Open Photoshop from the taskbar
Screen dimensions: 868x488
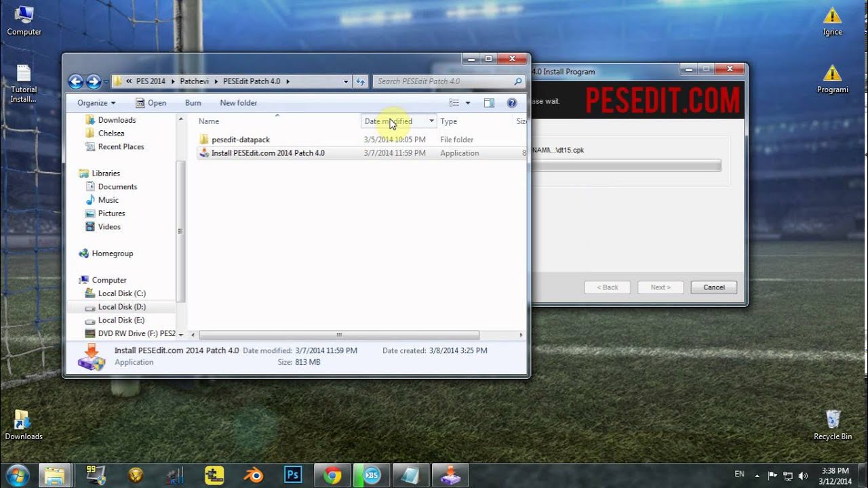294,475
